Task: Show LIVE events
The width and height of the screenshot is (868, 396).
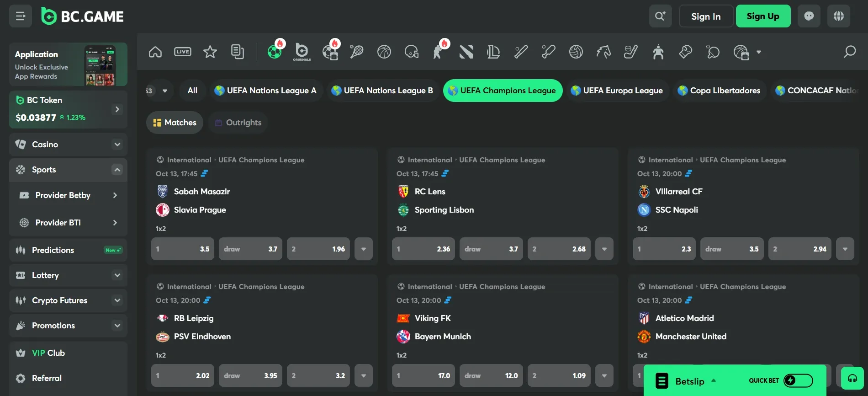Action: [183, 52]
